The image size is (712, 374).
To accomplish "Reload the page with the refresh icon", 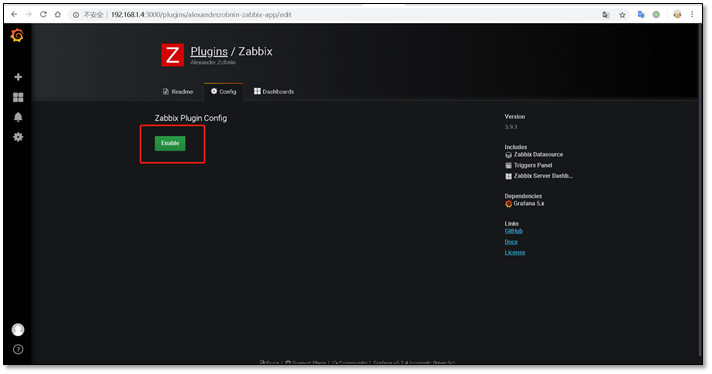I will pos(43,15).
